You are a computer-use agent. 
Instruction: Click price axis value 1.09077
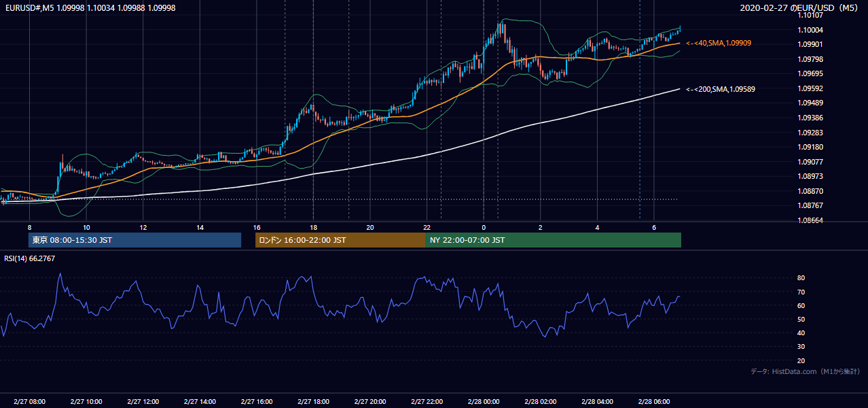point(811,162)
